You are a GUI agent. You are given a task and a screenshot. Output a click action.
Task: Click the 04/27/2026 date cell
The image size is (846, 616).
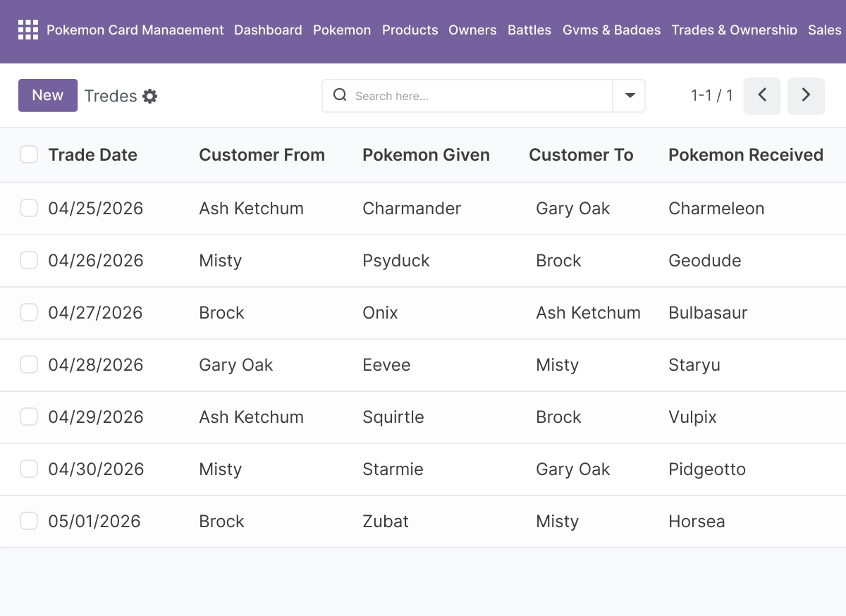point(95,313)
